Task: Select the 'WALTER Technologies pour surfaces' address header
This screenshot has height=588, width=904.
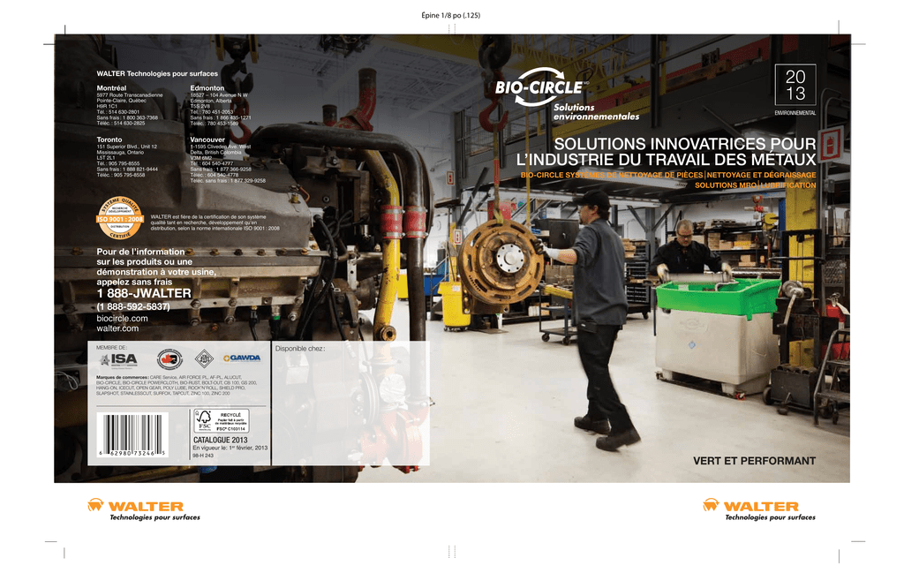Action: (157, 74)
